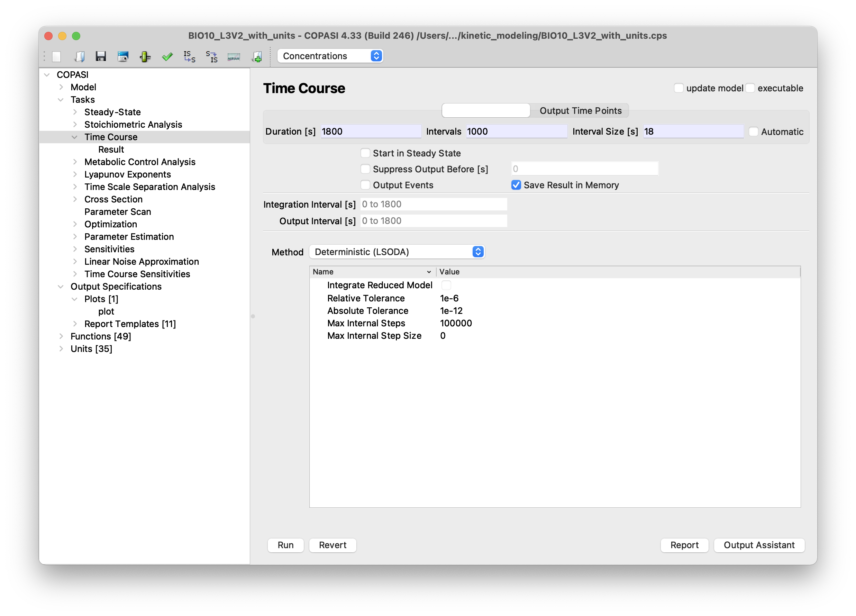This screenshot has height=616, width=856.
Task: Toggle Suppress Output Before checkbox
Action: click(365, 169)
